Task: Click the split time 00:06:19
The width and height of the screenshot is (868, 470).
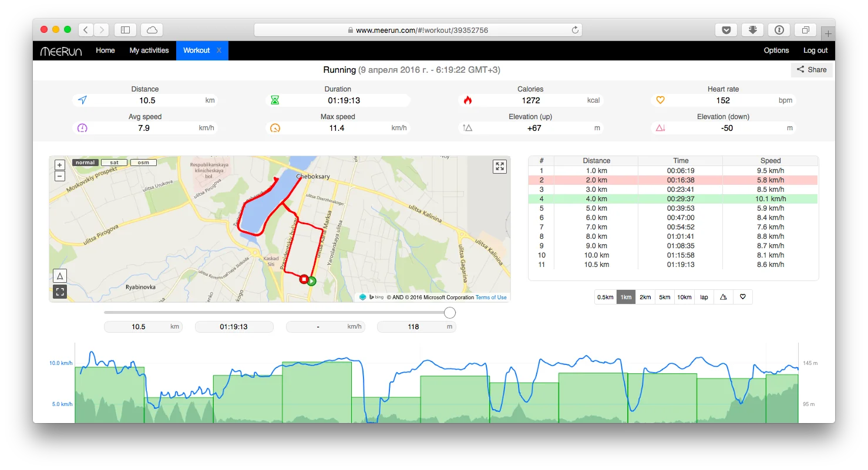Action: pyautogui.click(x=681, y=171)
